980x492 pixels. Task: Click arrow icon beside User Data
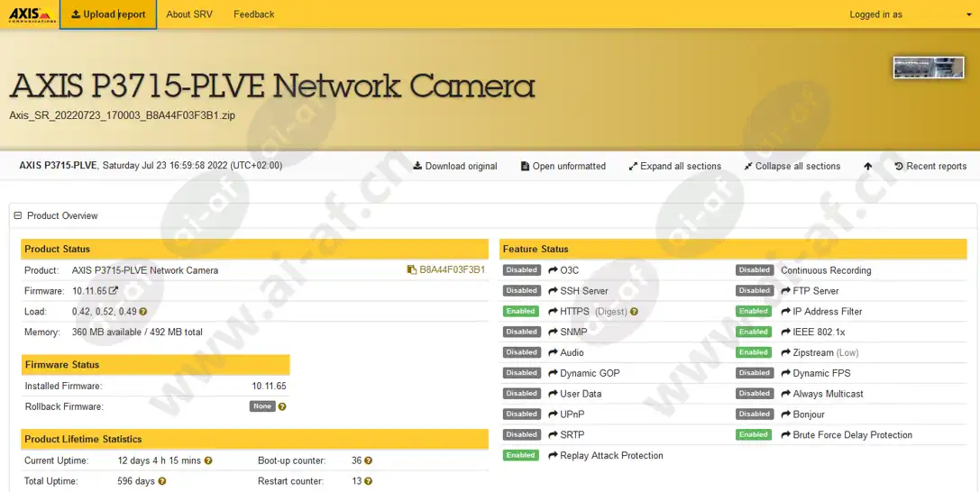[554, 394]
